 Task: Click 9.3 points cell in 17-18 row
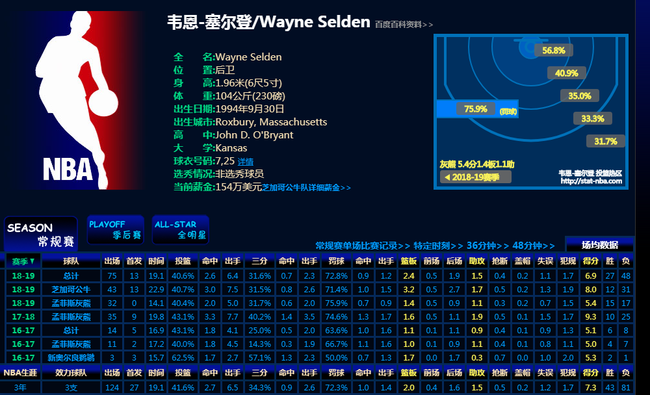[591, 317]
